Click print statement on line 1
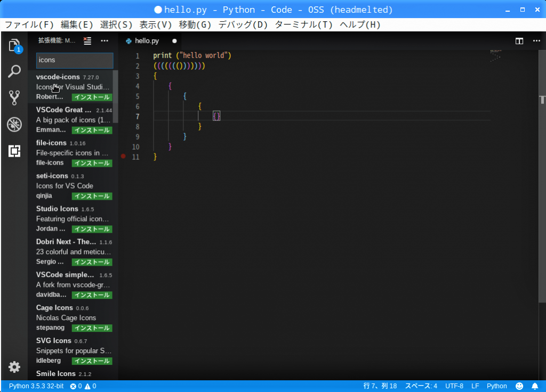546x392 pixels. tap(192, 55)
